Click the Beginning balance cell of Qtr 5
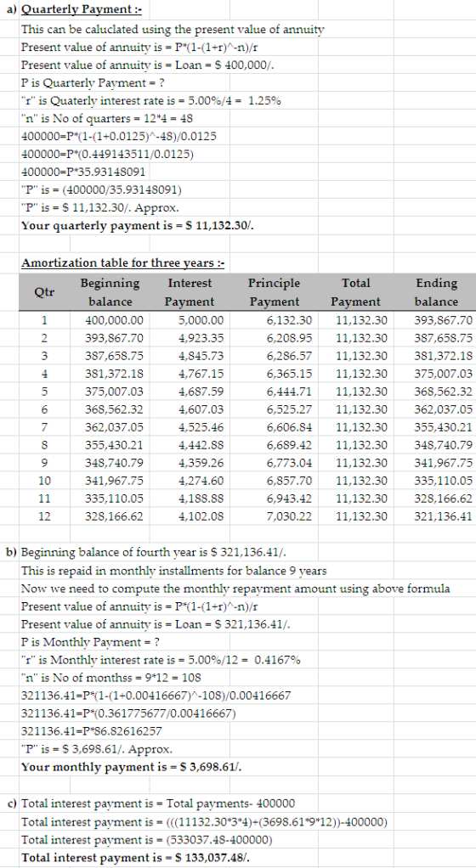 [x=114, y=392]
